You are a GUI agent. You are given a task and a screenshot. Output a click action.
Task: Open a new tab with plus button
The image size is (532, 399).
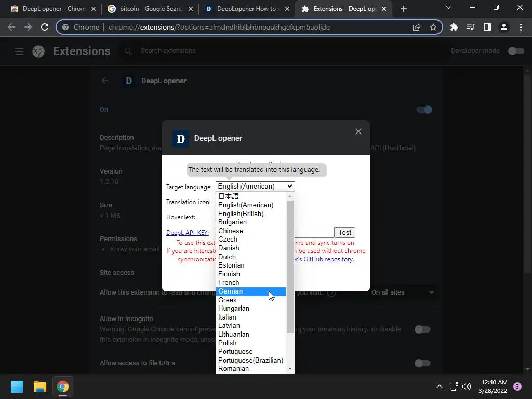[x=403, y=9]
